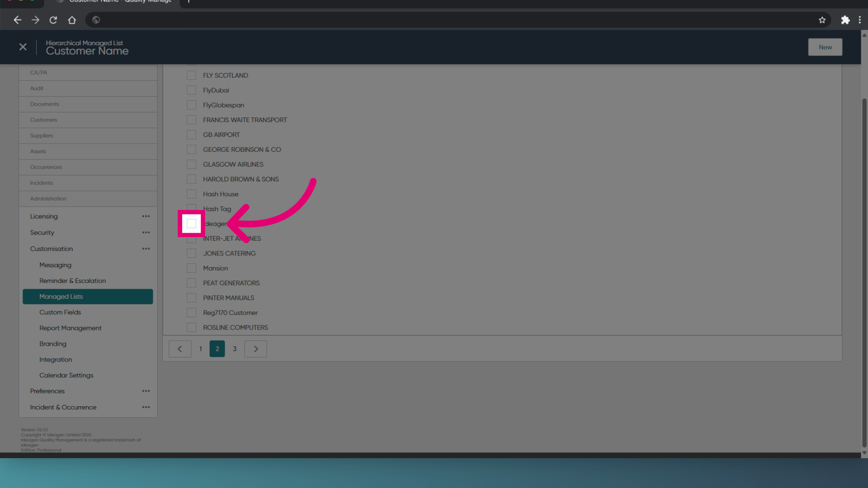Jump to page 3
Viewport: 868px width, 488px height.
[x=235, y=349]
